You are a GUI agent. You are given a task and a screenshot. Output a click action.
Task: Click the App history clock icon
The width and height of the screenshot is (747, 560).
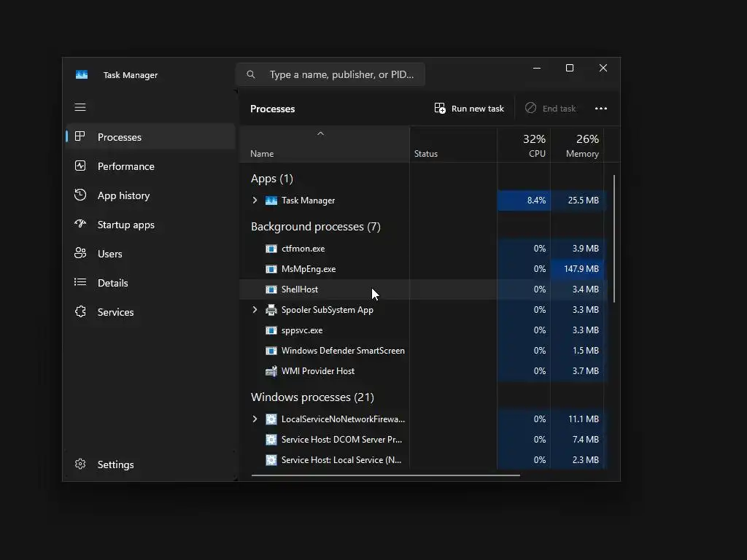click(x=80, y=195)
